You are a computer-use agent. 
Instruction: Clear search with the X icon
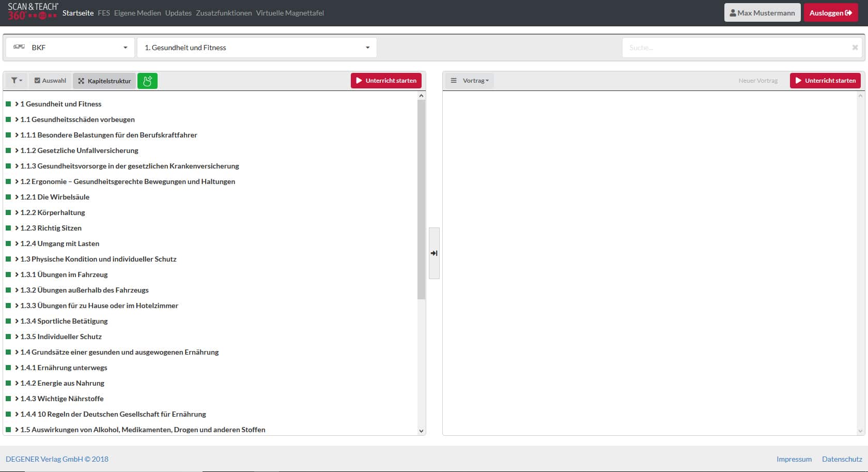[855, 48]
